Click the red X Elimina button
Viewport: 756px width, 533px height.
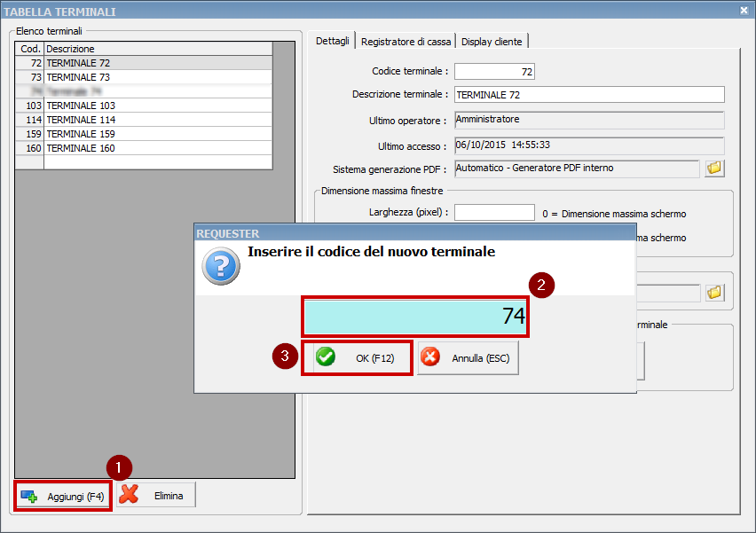[x=156, y=496]
